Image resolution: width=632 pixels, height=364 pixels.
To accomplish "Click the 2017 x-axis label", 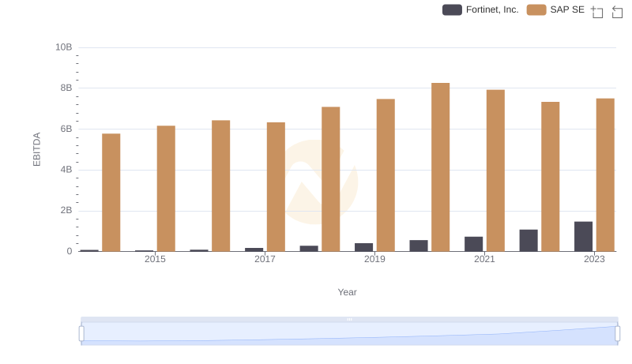I will click(265, 259).
